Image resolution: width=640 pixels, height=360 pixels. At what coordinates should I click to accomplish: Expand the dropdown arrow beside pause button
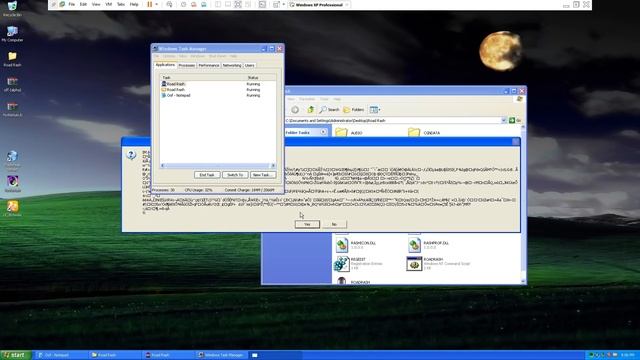click(x=156, y=4)
